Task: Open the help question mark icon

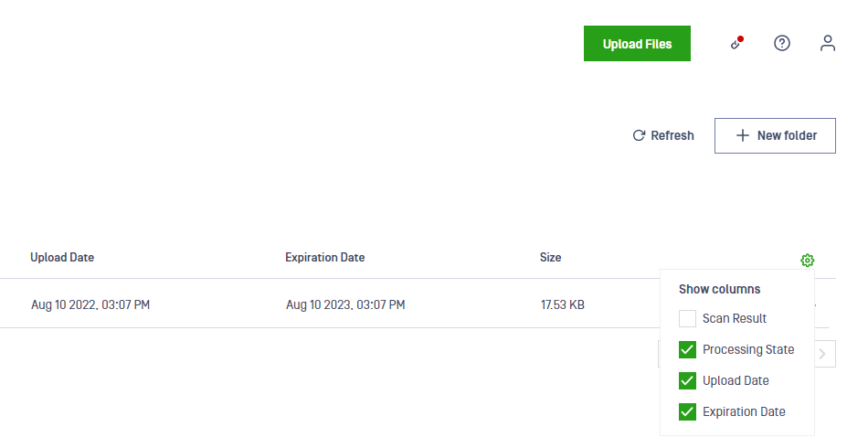Action: coord(781,43)
